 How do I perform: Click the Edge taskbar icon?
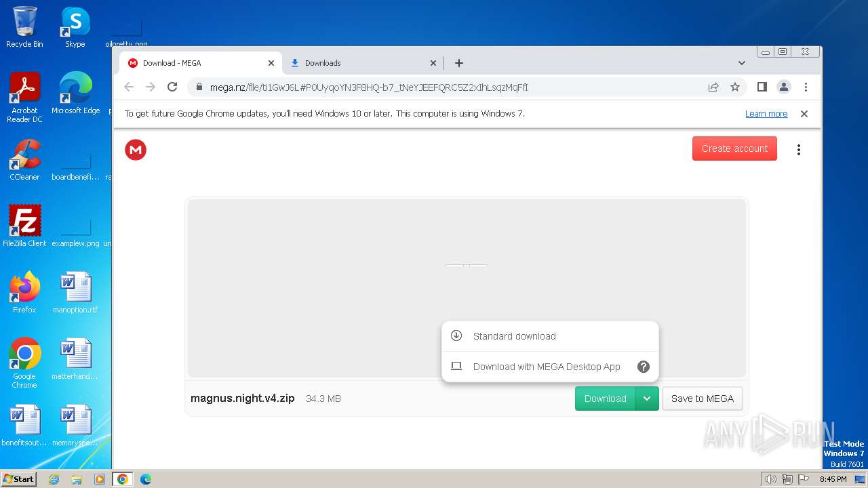point(146,479)
